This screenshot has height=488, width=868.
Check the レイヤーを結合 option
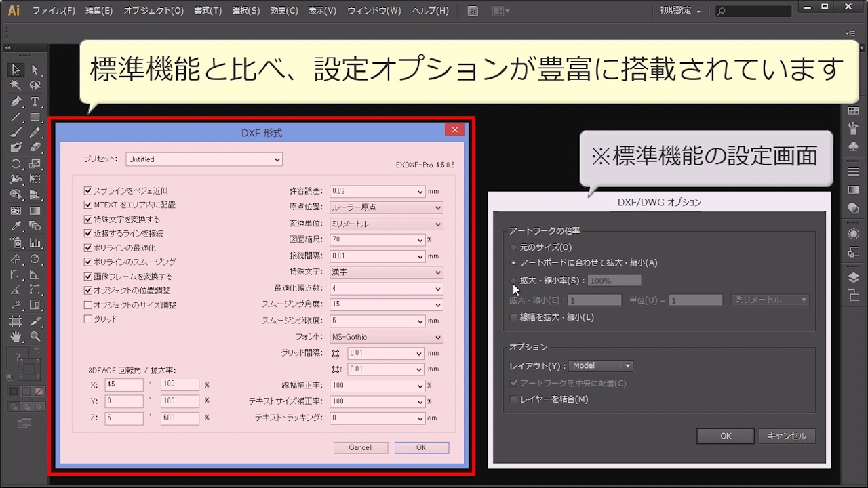pyautogui.click(x=513, y=399)
